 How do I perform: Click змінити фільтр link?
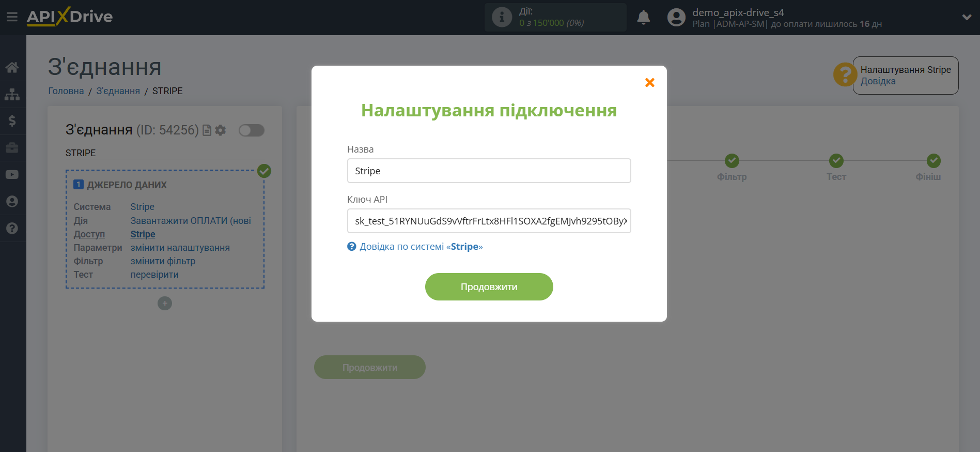coord(163,261)
